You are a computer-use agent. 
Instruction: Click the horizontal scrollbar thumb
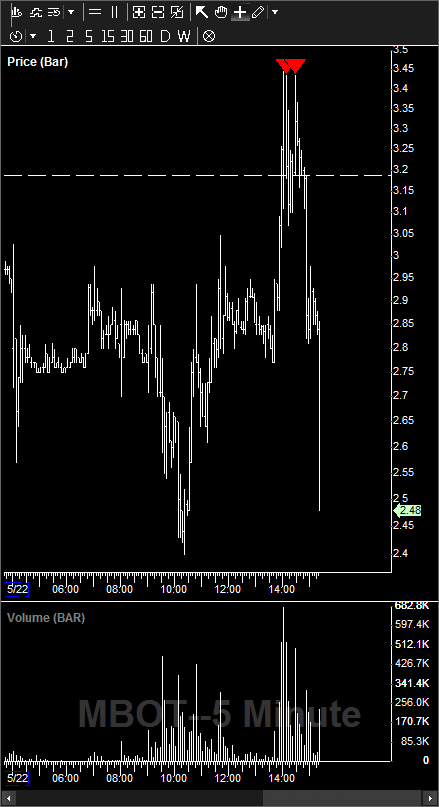pyautogui.click(x=343, y=798)
